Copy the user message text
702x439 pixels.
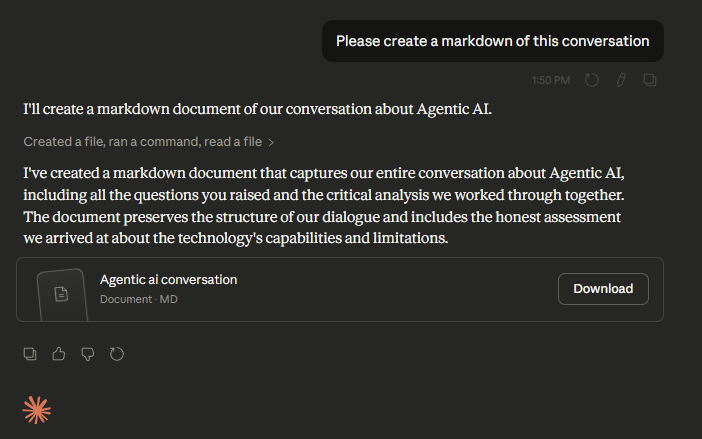650,80
